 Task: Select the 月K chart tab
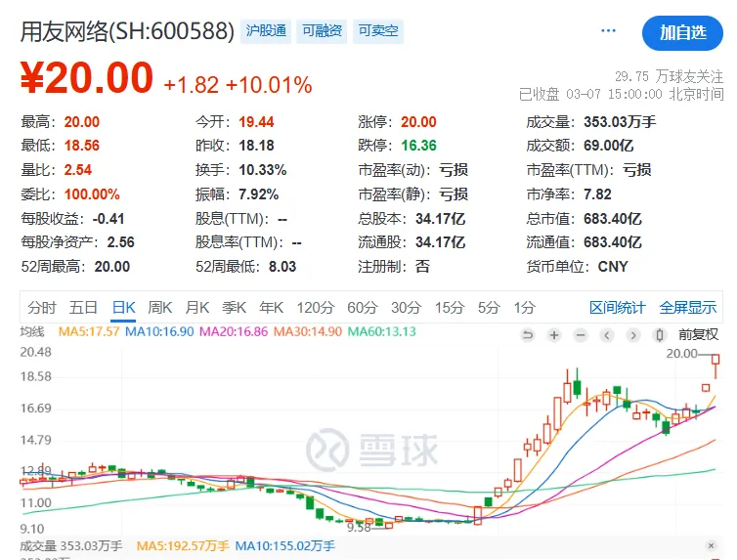click(x=196, y=308)
